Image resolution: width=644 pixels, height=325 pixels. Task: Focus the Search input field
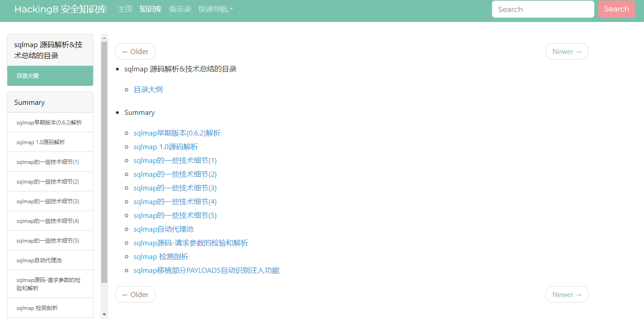click(543, 9)
